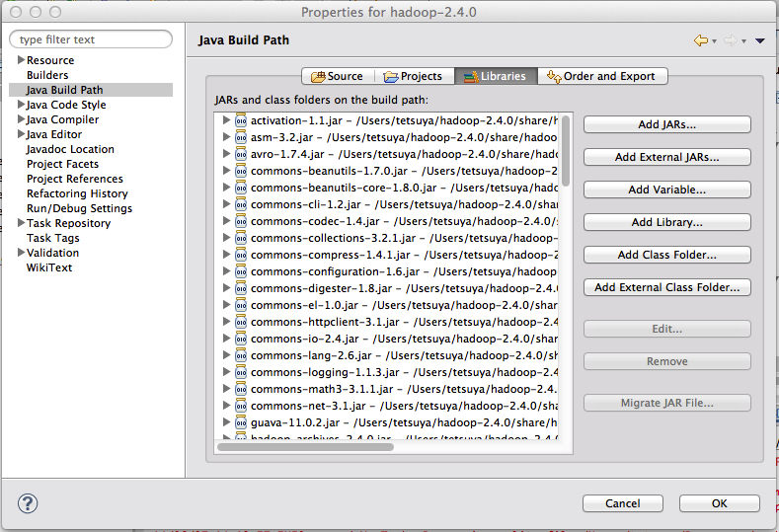The height and width of the screenshot is (532, 779).
Task: Click the jar icon of commons-beanutils-core-1.8.0.jar
Action: pos(241,188)
